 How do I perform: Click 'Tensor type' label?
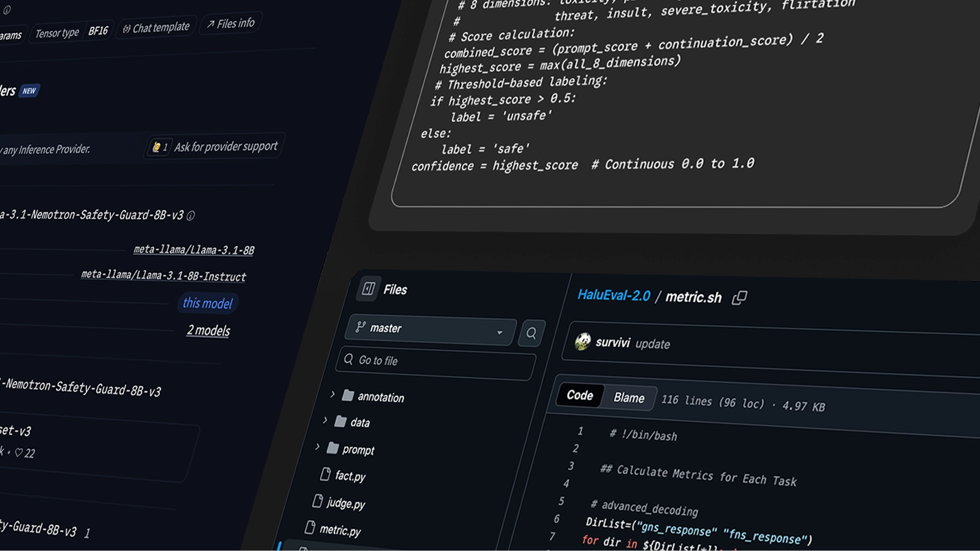(57, 34)
